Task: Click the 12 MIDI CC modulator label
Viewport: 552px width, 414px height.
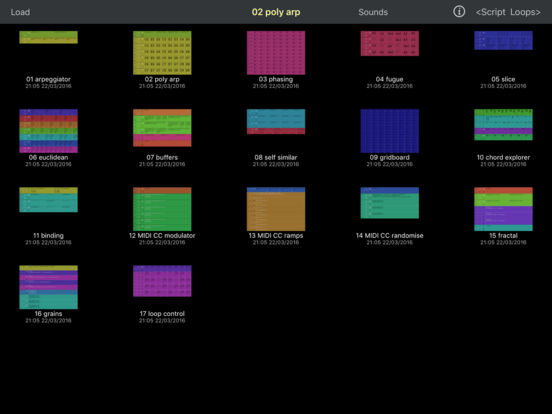Action: click(162, 236)
